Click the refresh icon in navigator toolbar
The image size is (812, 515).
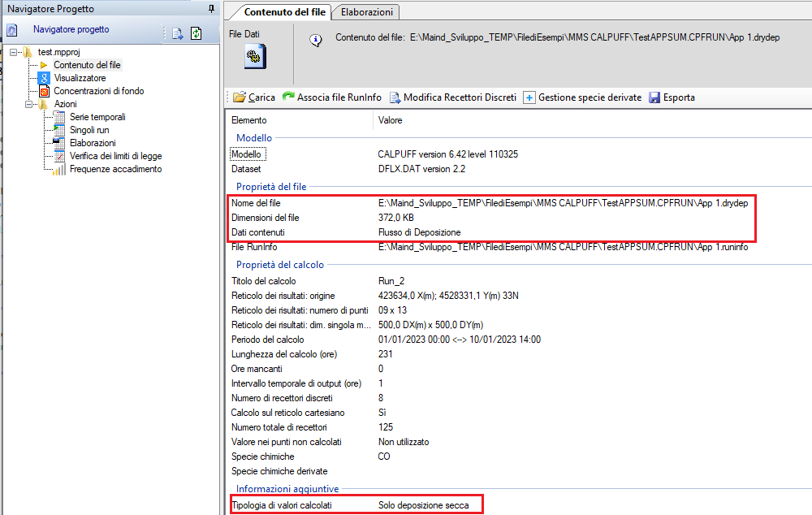click(x=196, y=33)
